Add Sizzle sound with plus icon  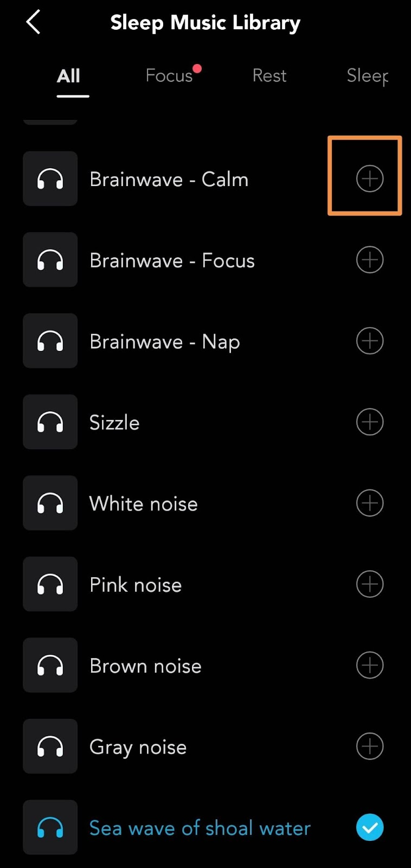[370, 422]
